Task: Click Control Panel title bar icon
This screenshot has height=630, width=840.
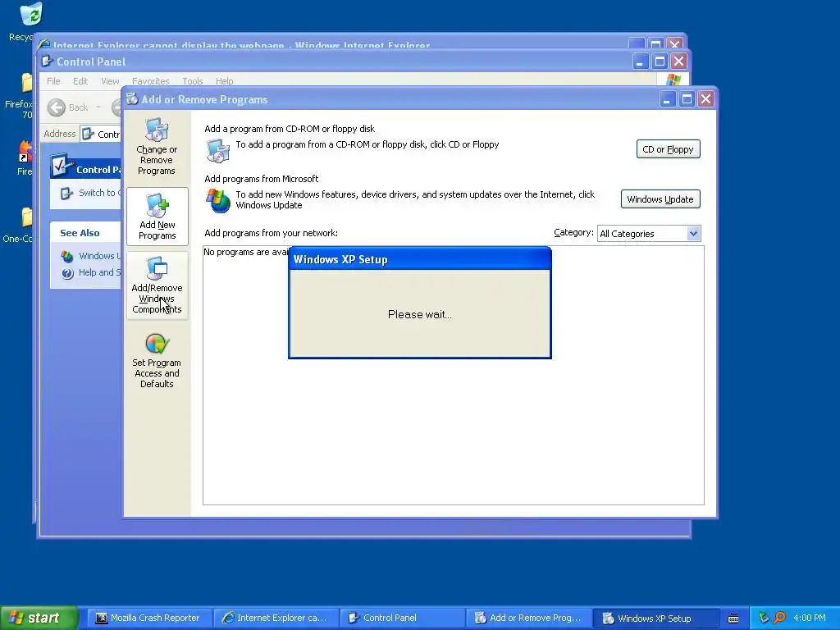Action: [47, 62]
